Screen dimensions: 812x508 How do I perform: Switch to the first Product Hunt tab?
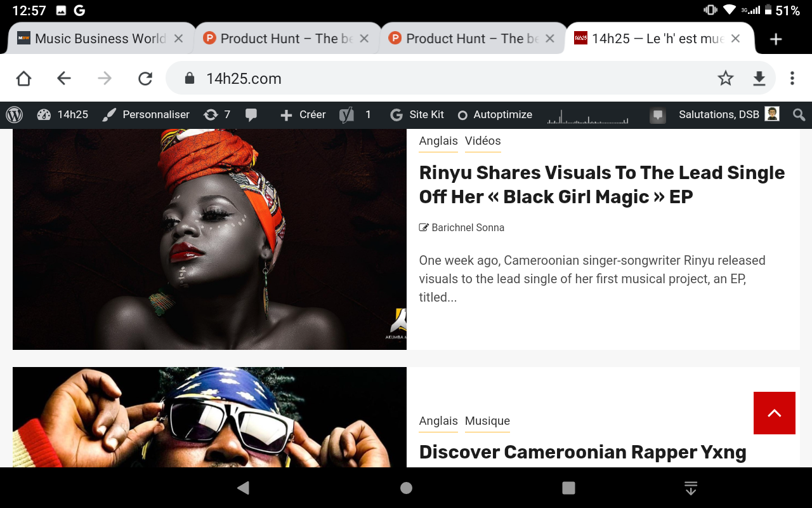click(x=287, y=39)
